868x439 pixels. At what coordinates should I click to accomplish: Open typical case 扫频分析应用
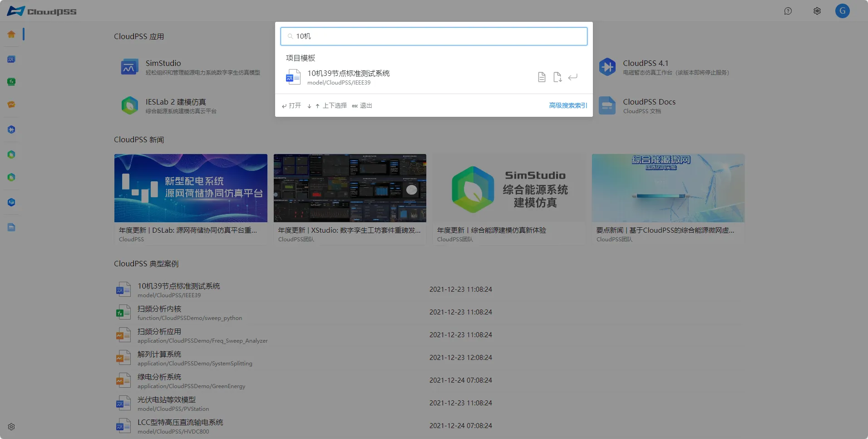[159, 331]
